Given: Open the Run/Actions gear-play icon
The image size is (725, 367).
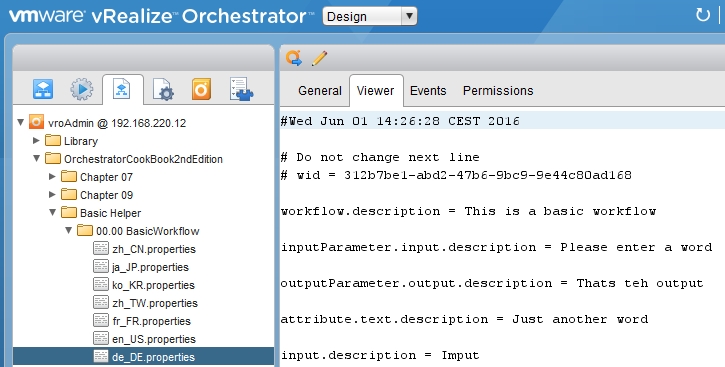Looking at the screenshot, I should [81, 89].
